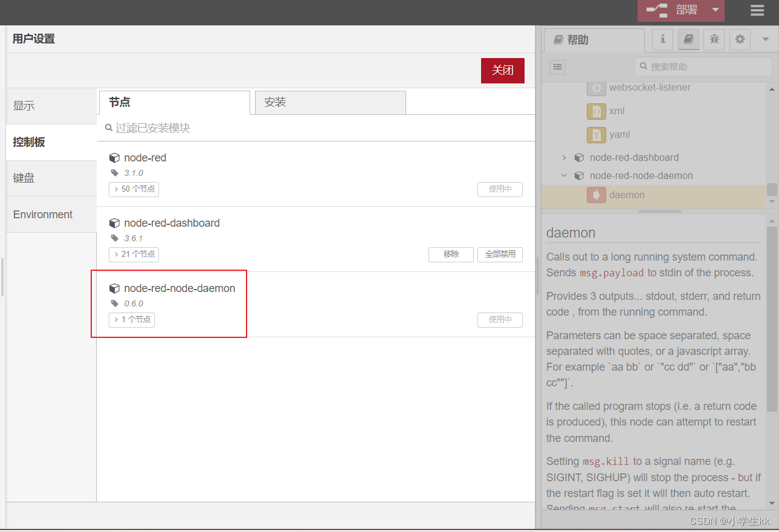
Task: Collapse node-red-node-daemon in help tree
Action: pos(564,176)
